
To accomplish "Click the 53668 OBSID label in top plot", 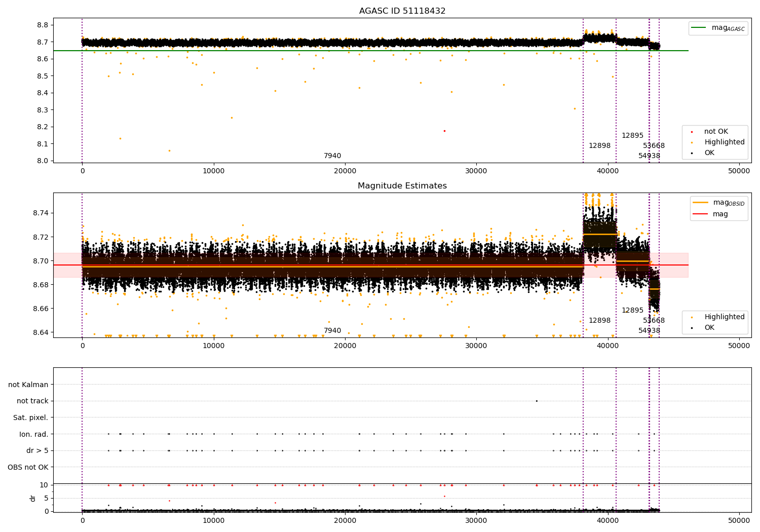I will (x=654, y=146).
